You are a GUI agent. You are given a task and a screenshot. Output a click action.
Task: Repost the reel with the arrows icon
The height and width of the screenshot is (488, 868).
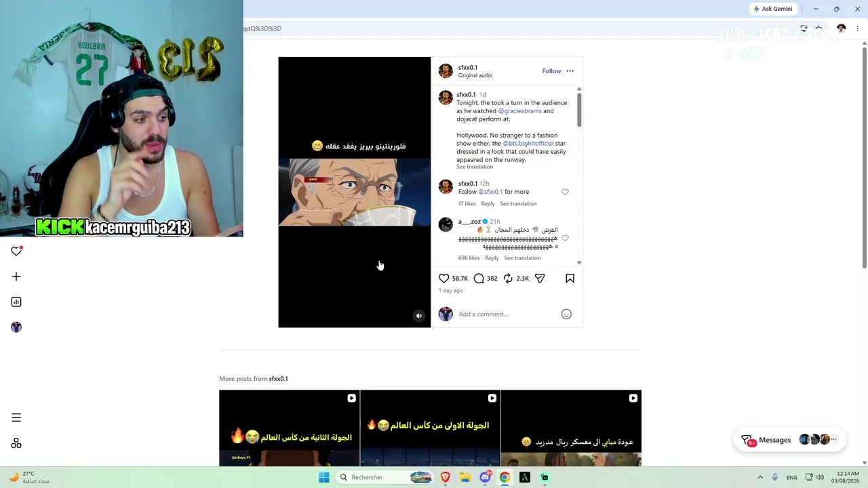coord(508,278)
